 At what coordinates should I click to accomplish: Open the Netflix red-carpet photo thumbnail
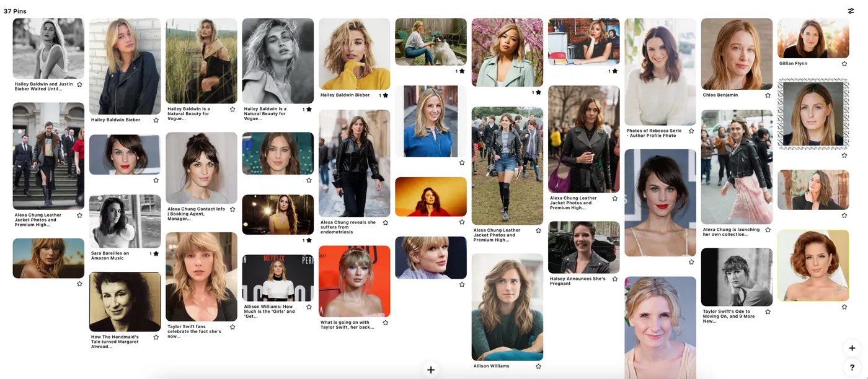(278, 278)
